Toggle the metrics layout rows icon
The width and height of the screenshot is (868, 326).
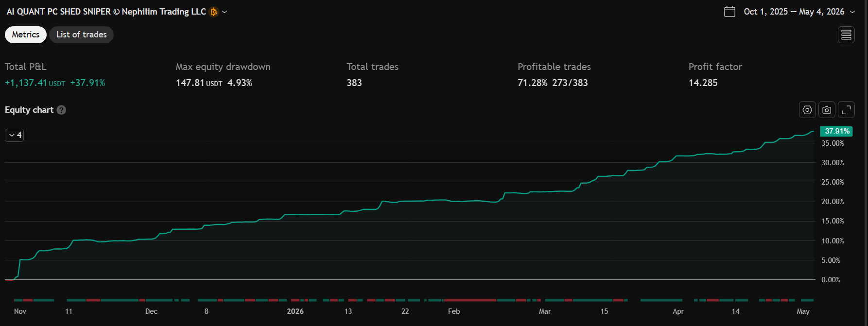846,34
